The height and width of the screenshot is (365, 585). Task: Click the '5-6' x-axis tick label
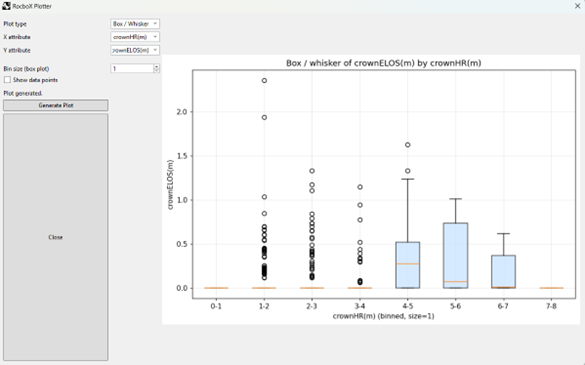[456, 306]
